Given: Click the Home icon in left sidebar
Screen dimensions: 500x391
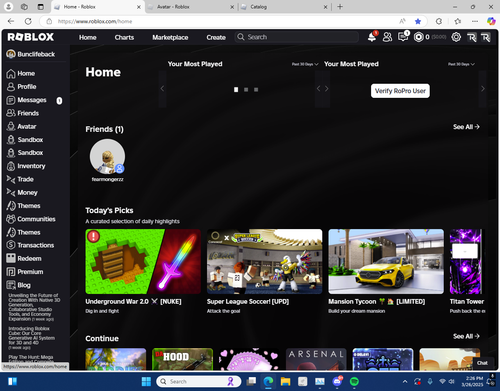Looking at the screenshot, I should coord(11,74).
